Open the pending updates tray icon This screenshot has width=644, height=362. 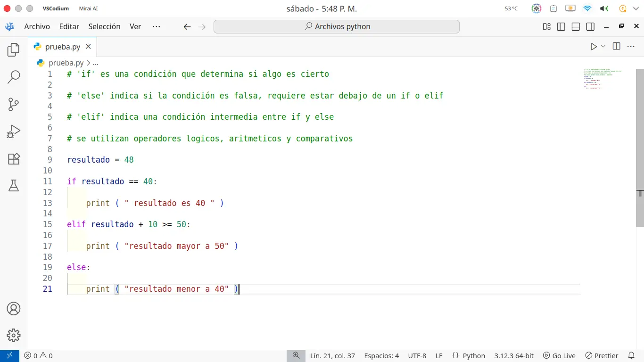pos(623,8)
